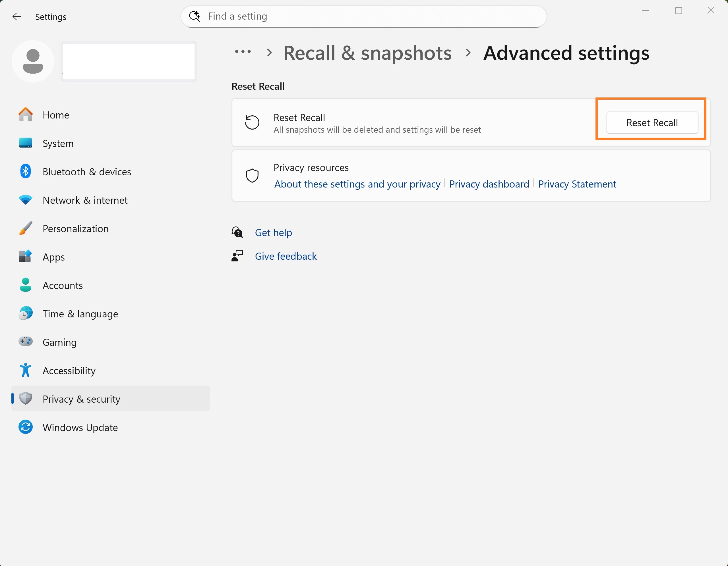Viewport: 728px width, 566px height.
Task: Click the Get help link
Action: (273, 232)
